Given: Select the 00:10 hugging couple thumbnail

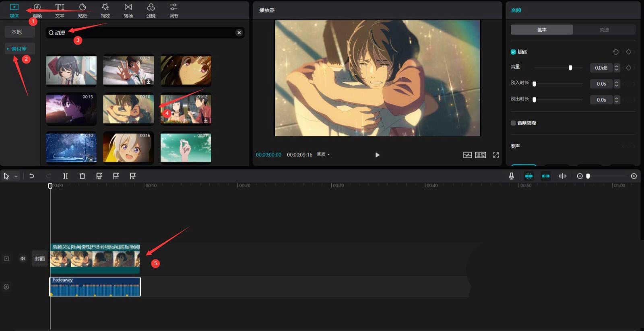Looking at the screenshot, I should [128, 109].
